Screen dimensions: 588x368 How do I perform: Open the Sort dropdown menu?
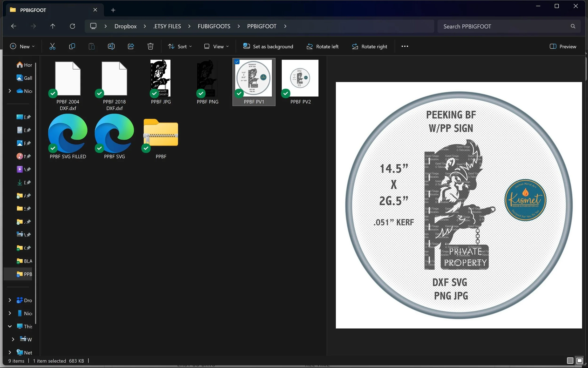click(180, 46)
